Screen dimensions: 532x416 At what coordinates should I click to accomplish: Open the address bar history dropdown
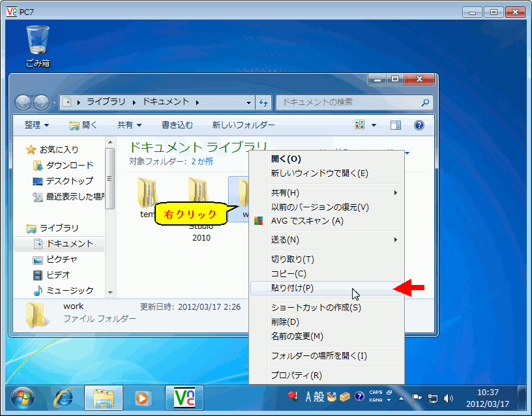tap(249, 102)
